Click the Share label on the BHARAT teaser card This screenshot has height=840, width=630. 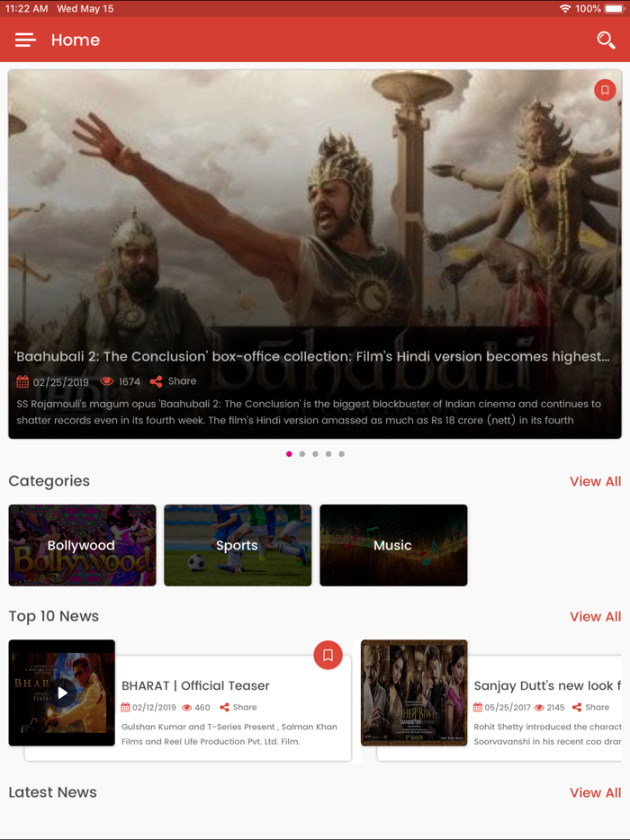coord(245,707)
